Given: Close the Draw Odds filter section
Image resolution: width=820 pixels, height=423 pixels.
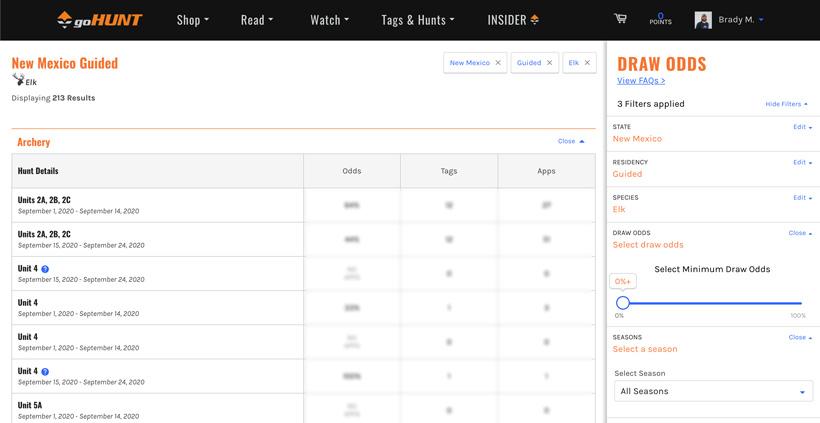Looking at the screenshot, I should point(800,233).
